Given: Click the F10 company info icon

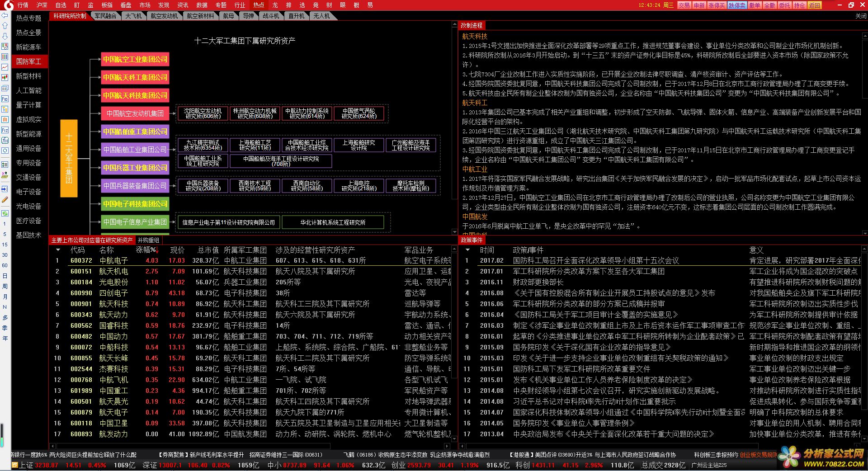Looking at the screenshot, I should tap(5, 99).
